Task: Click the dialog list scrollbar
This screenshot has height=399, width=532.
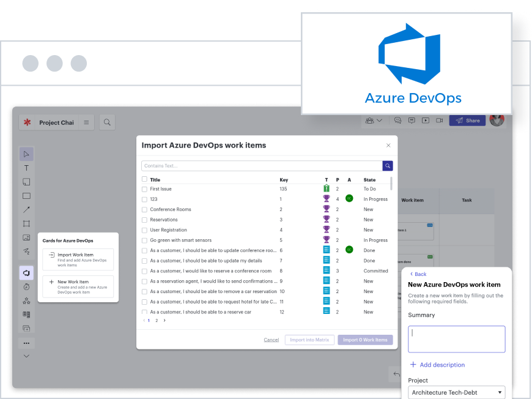Action: tap(391, 184)
